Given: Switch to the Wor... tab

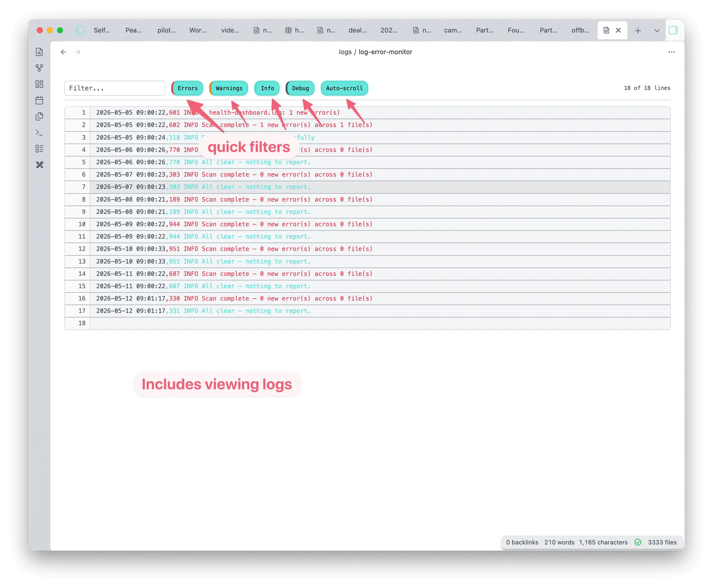Looking at the screenshot, I should point(198,30).
